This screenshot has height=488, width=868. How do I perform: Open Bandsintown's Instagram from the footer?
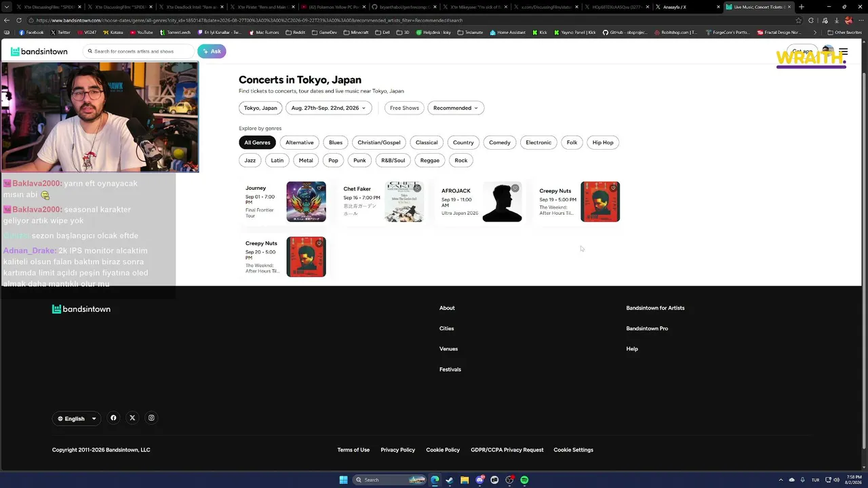(151, 418)
